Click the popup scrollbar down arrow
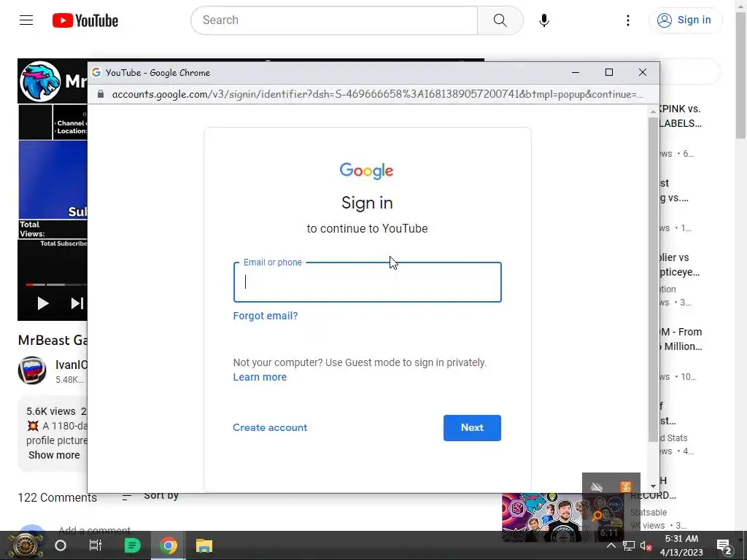 pyautogui.click(x=653, y=486)
